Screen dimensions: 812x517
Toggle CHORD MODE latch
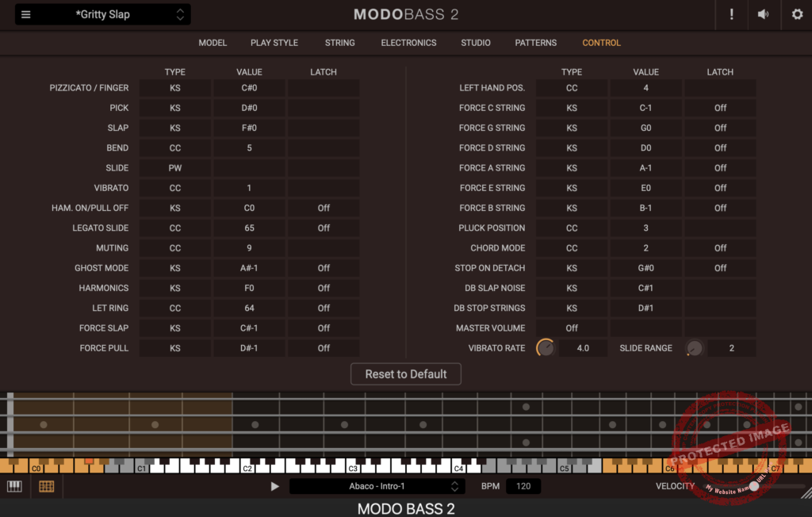[720, 248]
